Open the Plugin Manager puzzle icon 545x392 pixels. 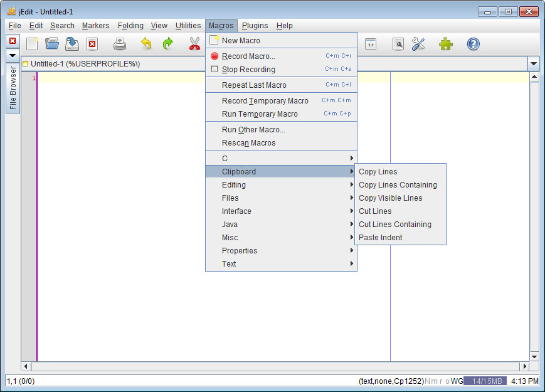445,44
